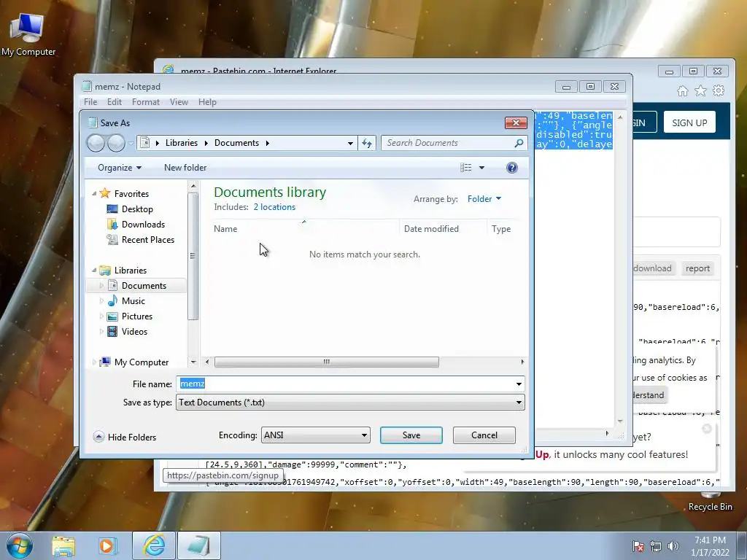Click the Action Center flag tray icon
The height and width of the screenshot is (560, 747).
point(638,546)
